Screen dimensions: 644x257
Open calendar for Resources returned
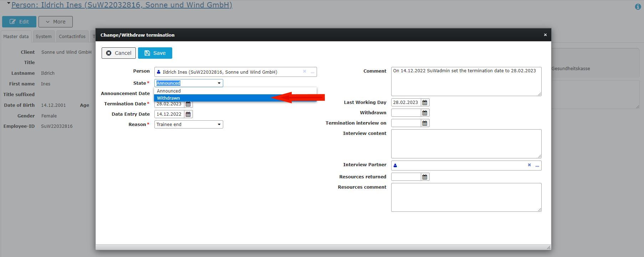point(425,177)
